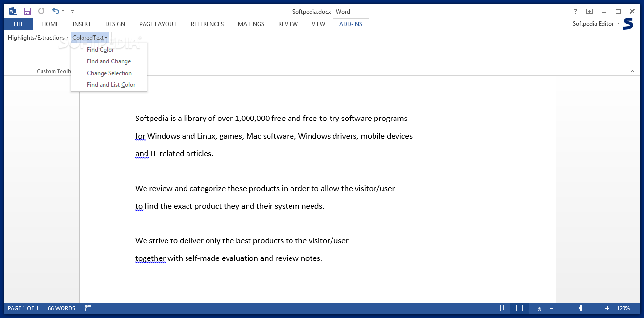Click the Softpedia S account picture

tap(628, 24)
